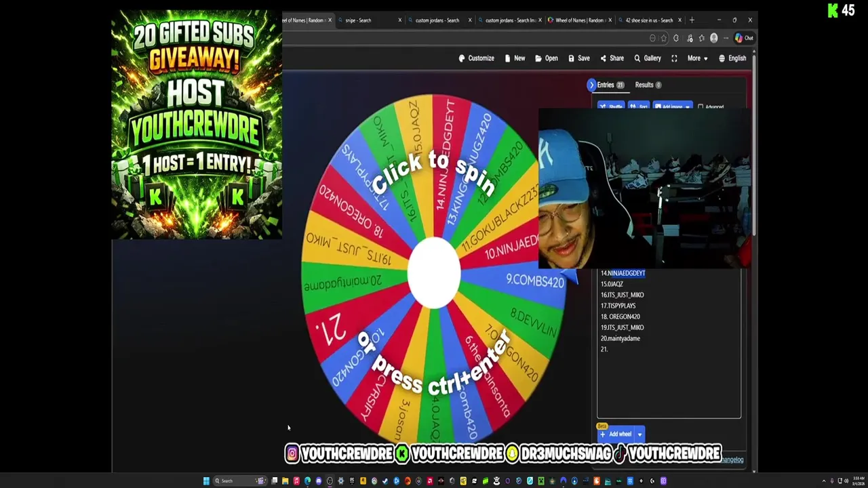The height and width of the screenshot is (488, 868).
Task: Switch to the Entries tab
Action: point(610,85)
